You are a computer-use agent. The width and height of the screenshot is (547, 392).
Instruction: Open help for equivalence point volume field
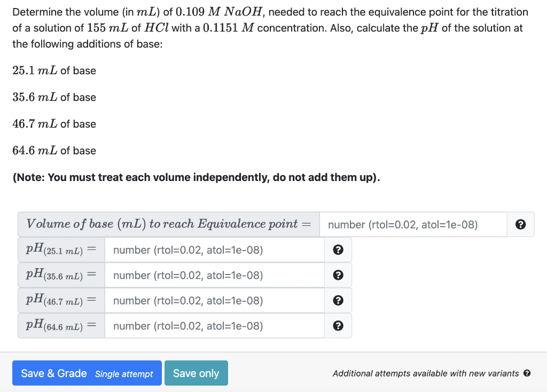click(520, 224)
